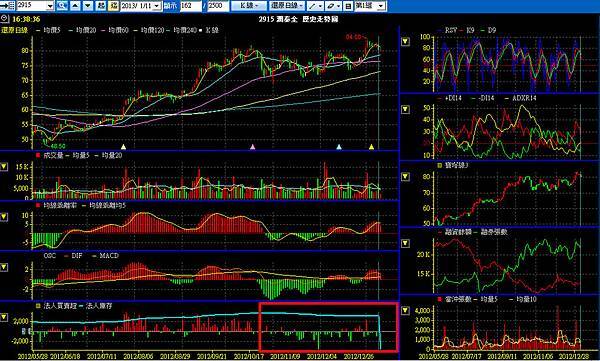Click the red square legend in bias panel
This screenshot has width=600, height=361.
(x=38, y=206)
